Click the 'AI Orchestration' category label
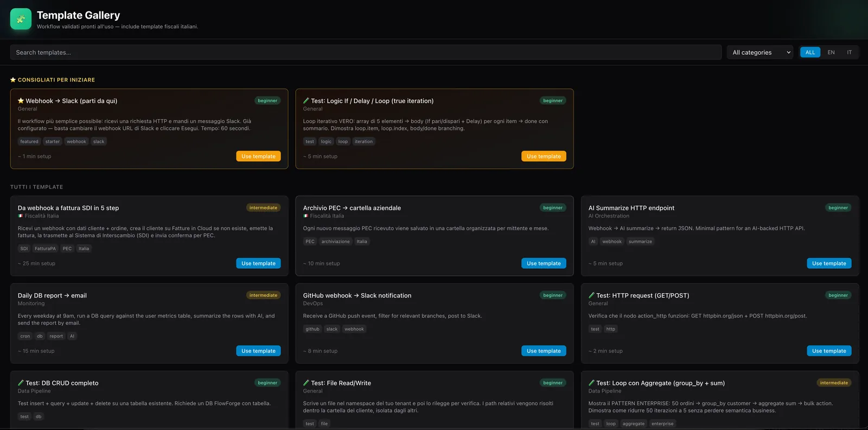The image size is (868, 430). (x=609, y=216)
